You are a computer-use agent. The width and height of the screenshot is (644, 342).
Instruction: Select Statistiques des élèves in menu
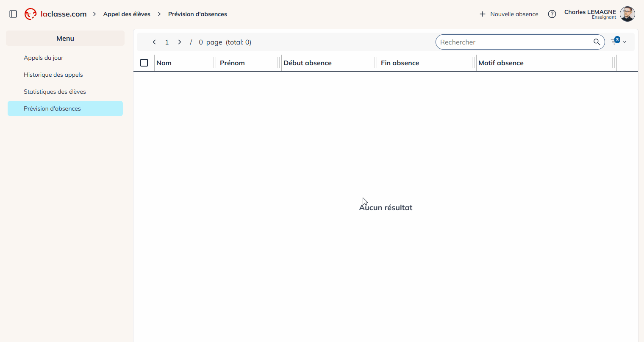pos(55,92)
